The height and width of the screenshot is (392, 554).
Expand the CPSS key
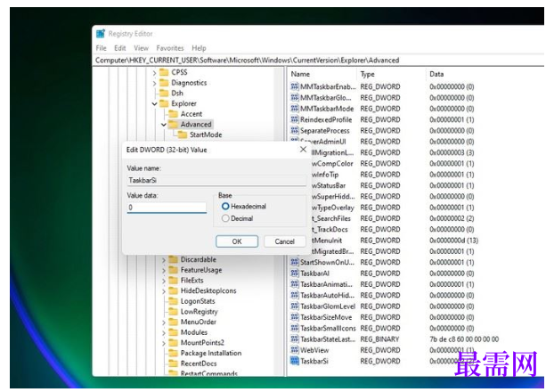pos(154,72)
